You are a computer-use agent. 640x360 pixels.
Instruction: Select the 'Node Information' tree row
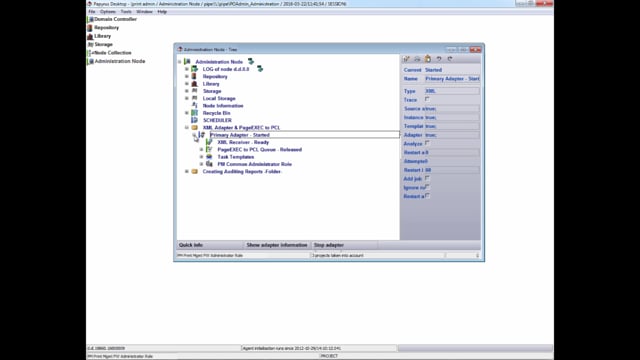pyautogui.click(x=223, y=106)
